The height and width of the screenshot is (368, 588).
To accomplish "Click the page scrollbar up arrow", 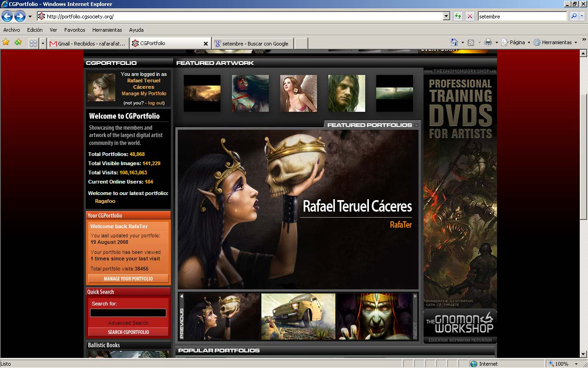I will [584, 53].
